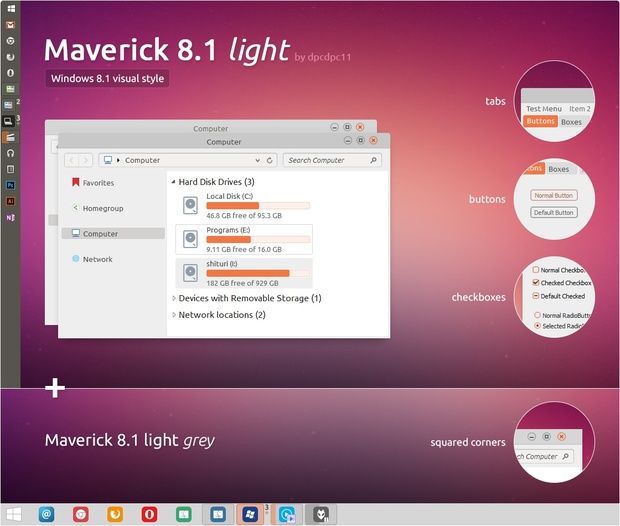Click the Windows logo atop the left dock
620x526 pixels.
11,8
